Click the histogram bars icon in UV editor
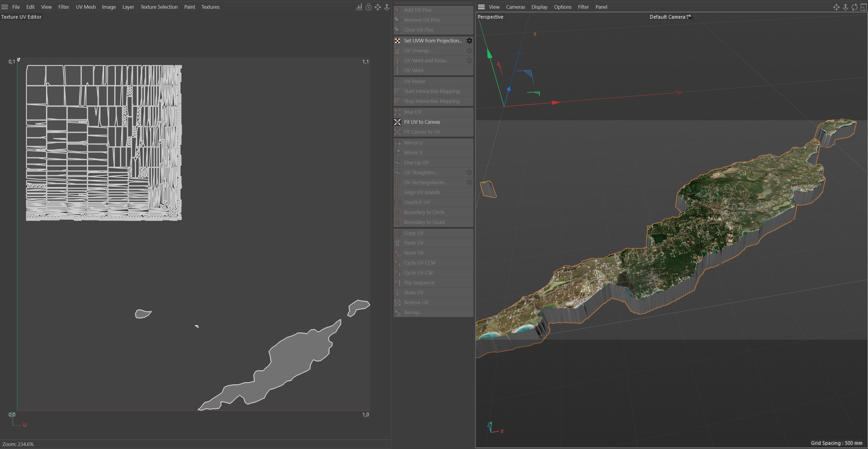This screenshot has width=868, height=449. pyautogui.click(x=359, y=7)
